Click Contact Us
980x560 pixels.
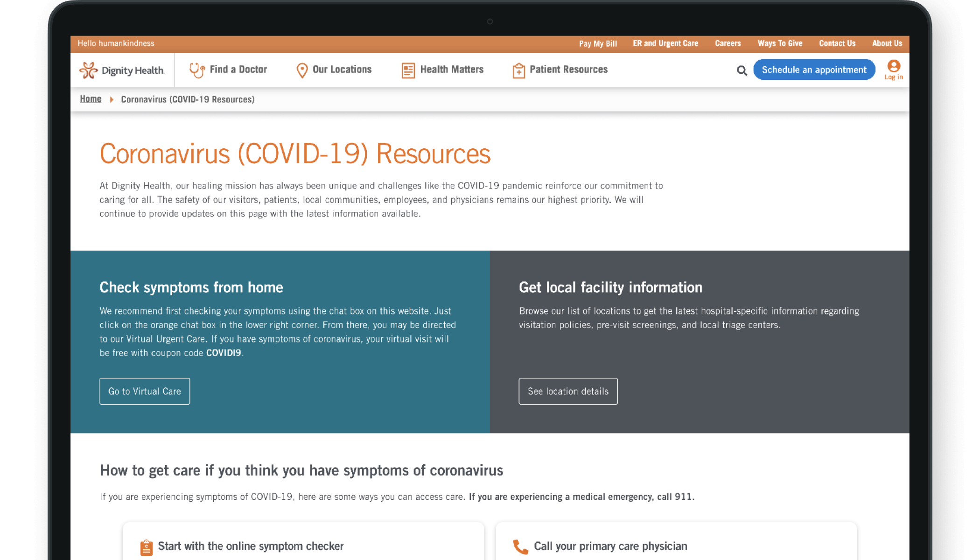pos(837,43)
